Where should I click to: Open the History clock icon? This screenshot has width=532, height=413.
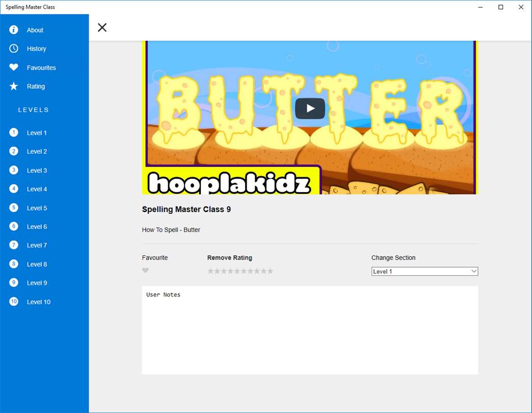(14, 48)
